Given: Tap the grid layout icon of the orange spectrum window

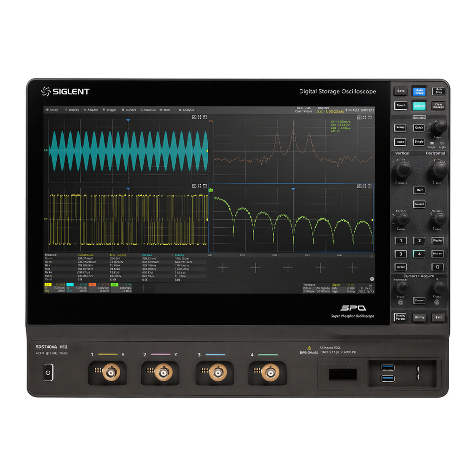Looking at the screenshot, I should tap(359, 117).
